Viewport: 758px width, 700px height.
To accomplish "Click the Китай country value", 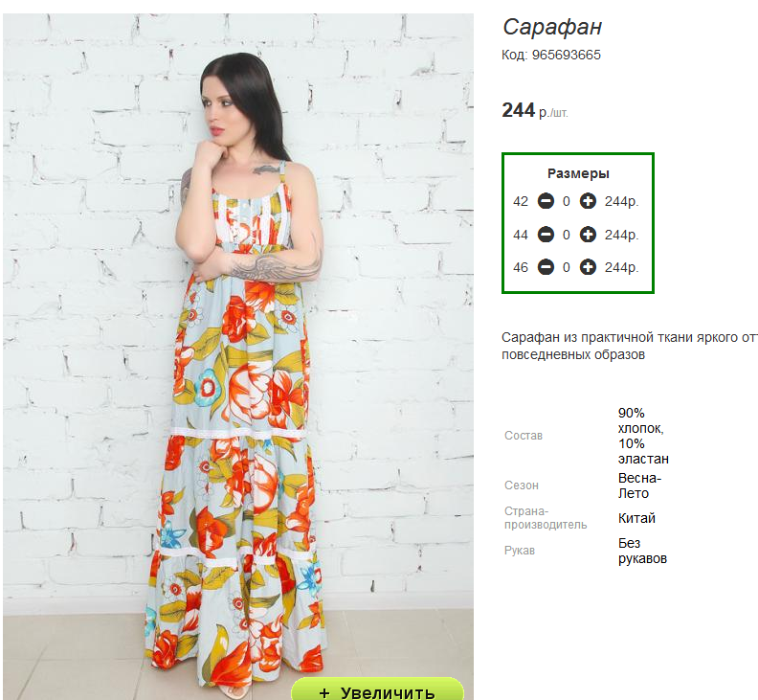I will (x=636, y=518).
